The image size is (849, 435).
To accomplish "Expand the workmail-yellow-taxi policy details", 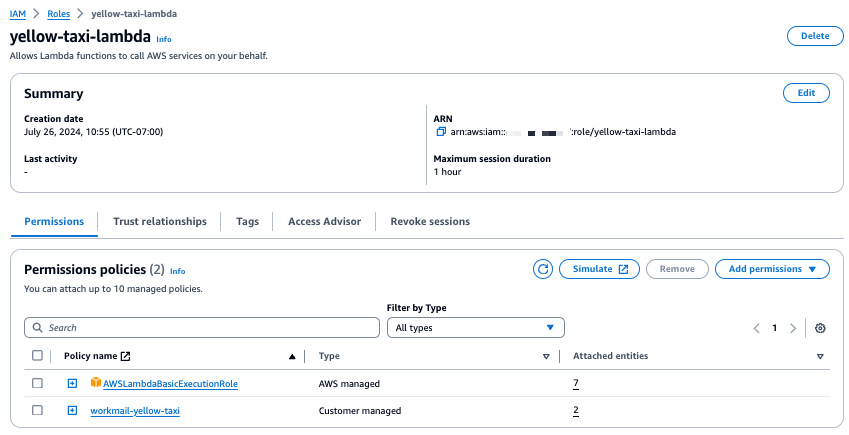I will [72, 410].
